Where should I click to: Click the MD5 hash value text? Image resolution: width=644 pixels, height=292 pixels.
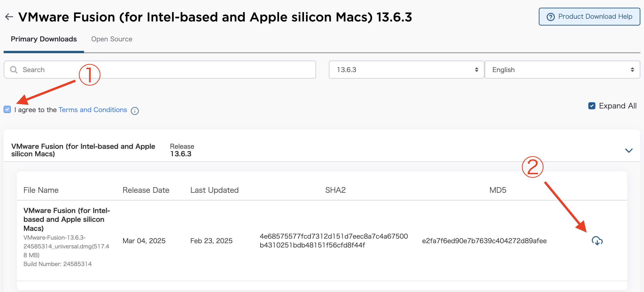(484, 241)
